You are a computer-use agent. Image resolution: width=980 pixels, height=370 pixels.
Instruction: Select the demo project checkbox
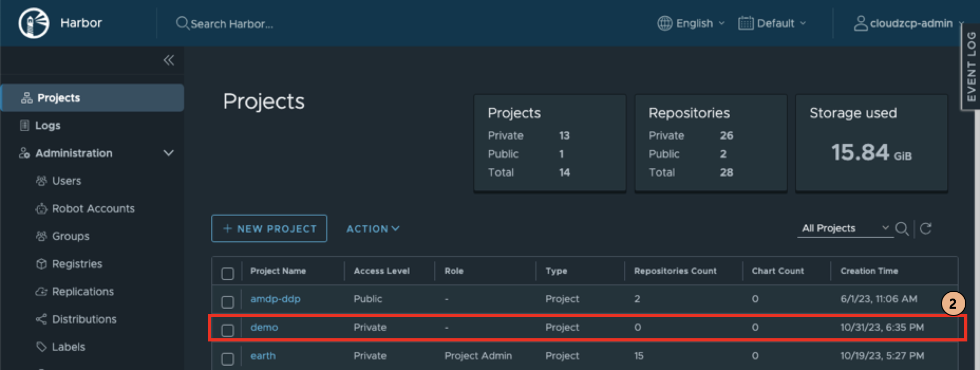[x=228, y=330]
